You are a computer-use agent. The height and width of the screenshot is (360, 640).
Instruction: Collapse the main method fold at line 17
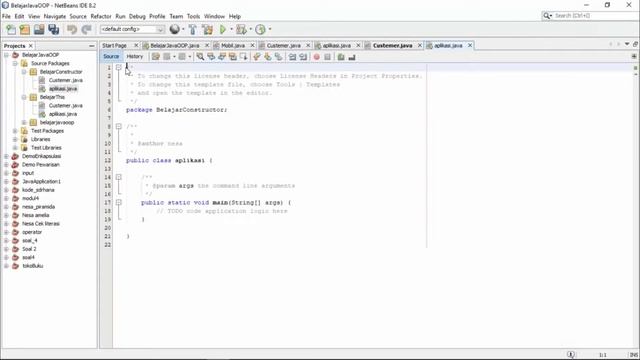(x=118, y=202)
